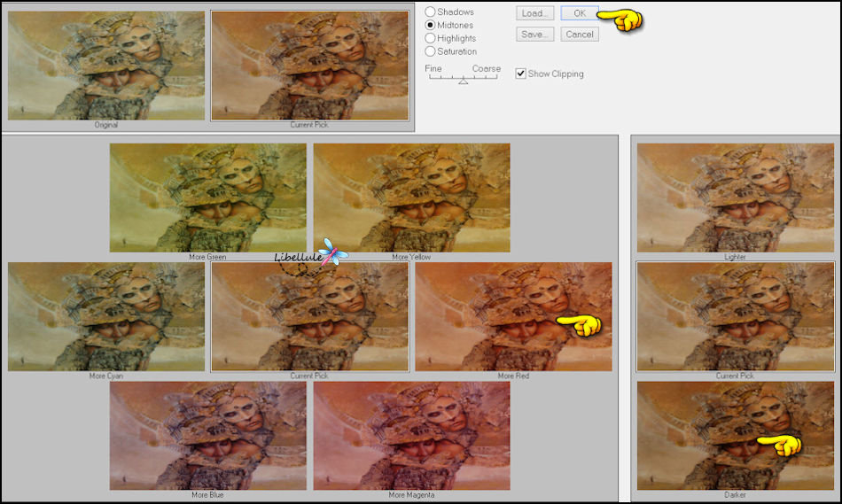The height and width of the screenshot is (504, 842).
Task: Click the Save... button
Action: point(534,35)
